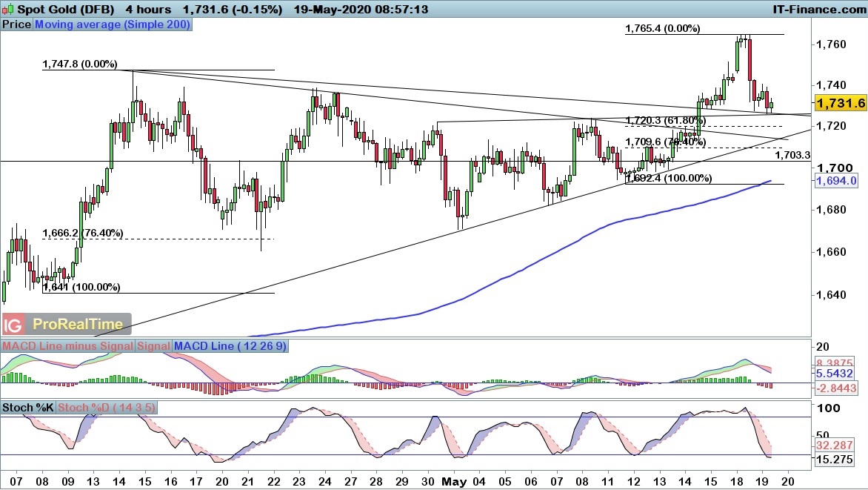The image size is (868, 490).
Task: Open the MACD Line (12 26 9) settings label
Action: [x=230, y=346]
